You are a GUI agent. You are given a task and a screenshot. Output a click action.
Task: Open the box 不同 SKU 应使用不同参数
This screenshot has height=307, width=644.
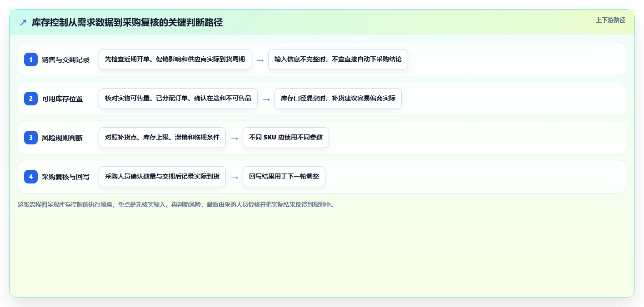286,138
